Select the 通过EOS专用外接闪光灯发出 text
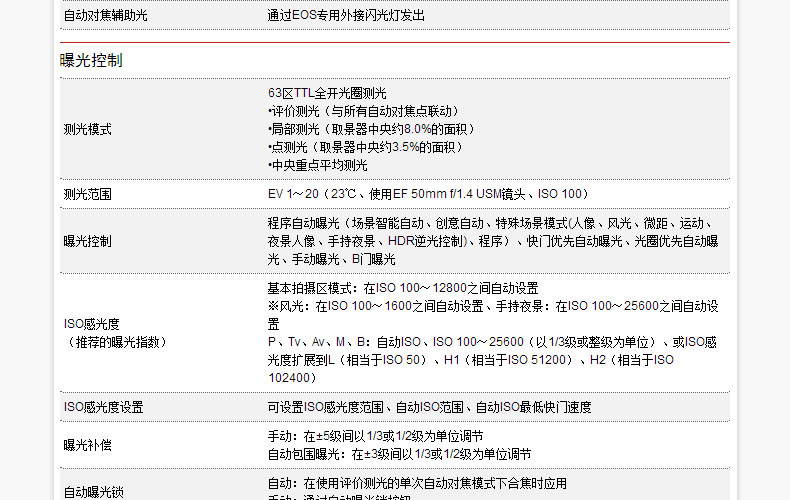Viewport: 790px width, 500px height. tap(345, 15)
